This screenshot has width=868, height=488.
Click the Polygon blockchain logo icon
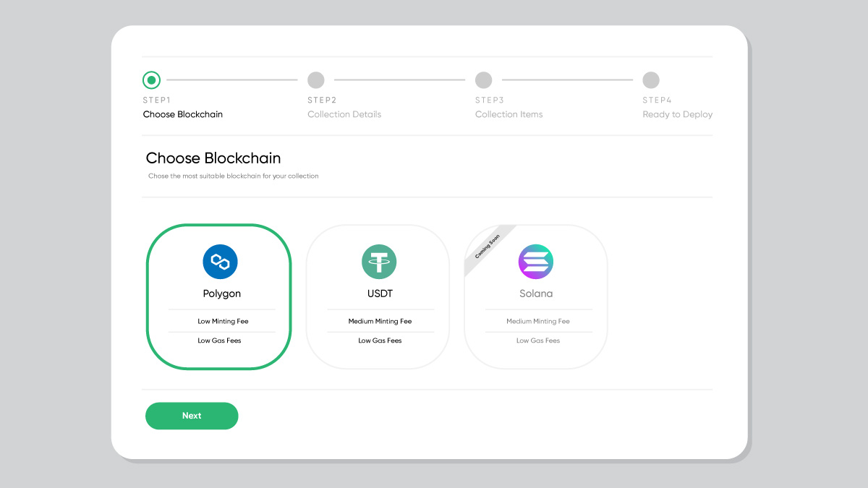[x=221, y=261]
